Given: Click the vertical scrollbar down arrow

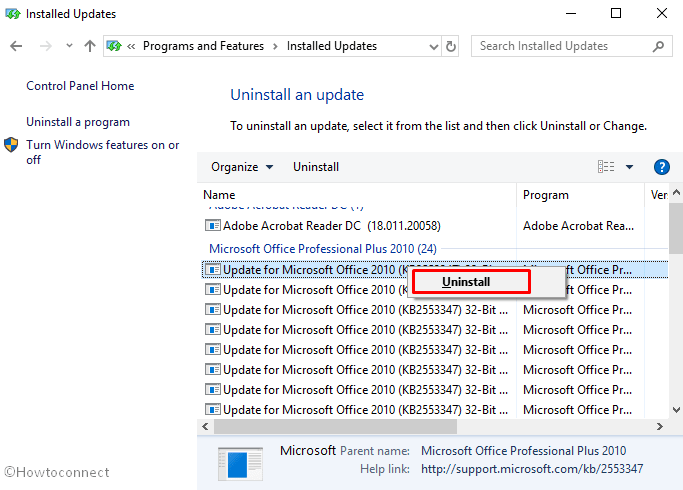Looking at the screenshot, I should coord(676,409).
